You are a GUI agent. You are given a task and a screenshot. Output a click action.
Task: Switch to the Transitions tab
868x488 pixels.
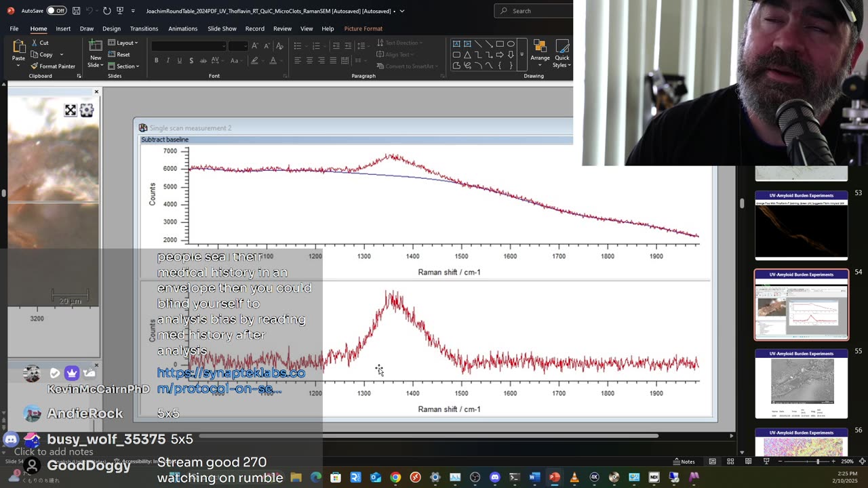click(x=144, y=28)
